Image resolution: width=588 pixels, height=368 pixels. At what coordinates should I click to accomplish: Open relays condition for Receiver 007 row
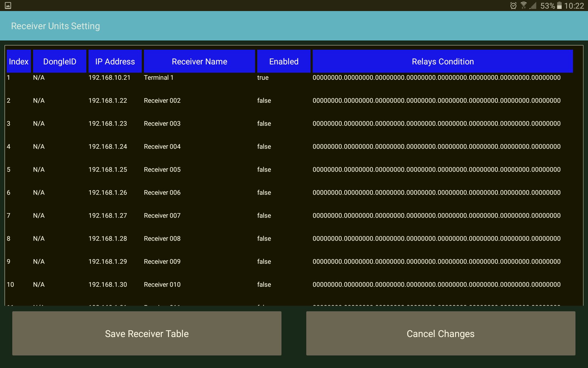[x=437, y=216]
